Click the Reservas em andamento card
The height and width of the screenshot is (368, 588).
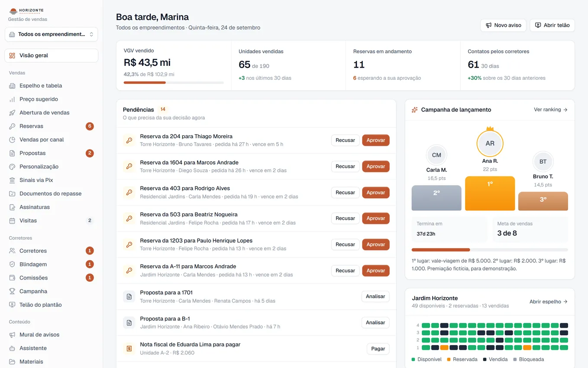pyautogui.click(x=403, y=65)
